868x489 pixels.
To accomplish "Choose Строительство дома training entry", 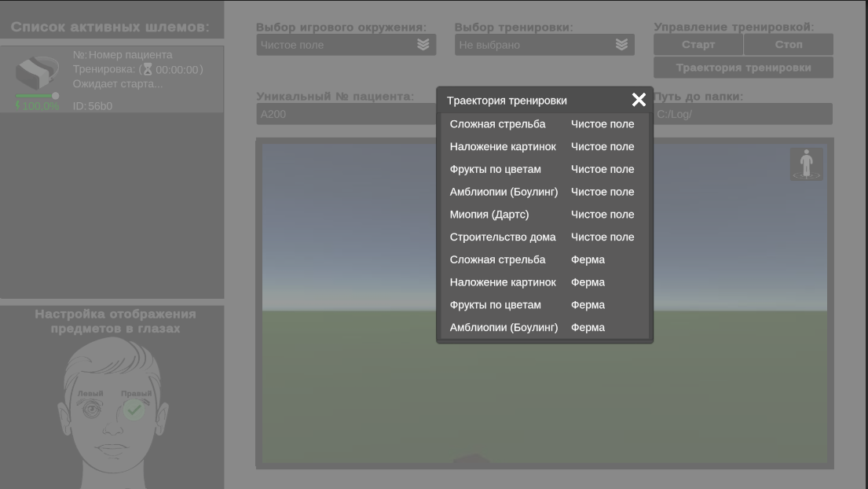I will click(x=544, y=237).
